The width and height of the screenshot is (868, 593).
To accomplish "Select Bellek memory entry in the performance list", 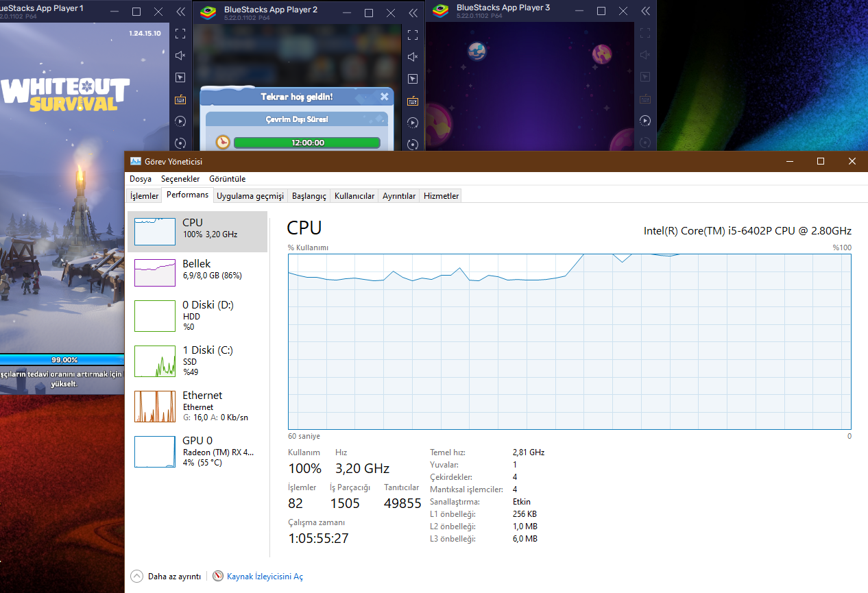I will point(197,273).
